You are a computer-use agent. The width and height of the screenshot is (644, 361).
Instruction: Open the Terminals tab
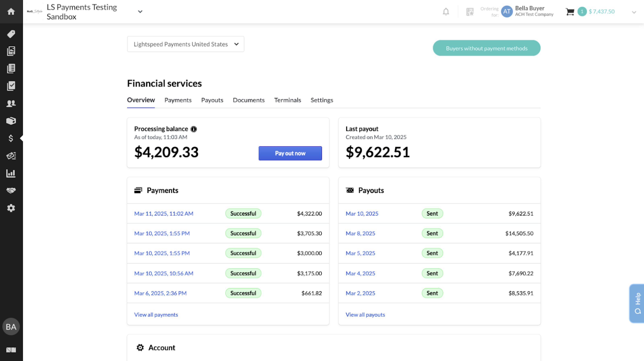(288, 100)
